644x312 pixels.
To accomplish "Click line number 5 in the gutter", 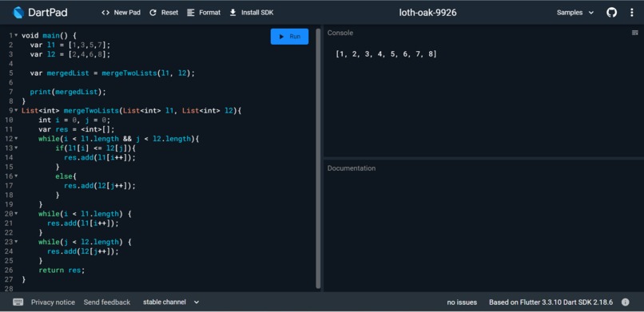I will point(10,73).
